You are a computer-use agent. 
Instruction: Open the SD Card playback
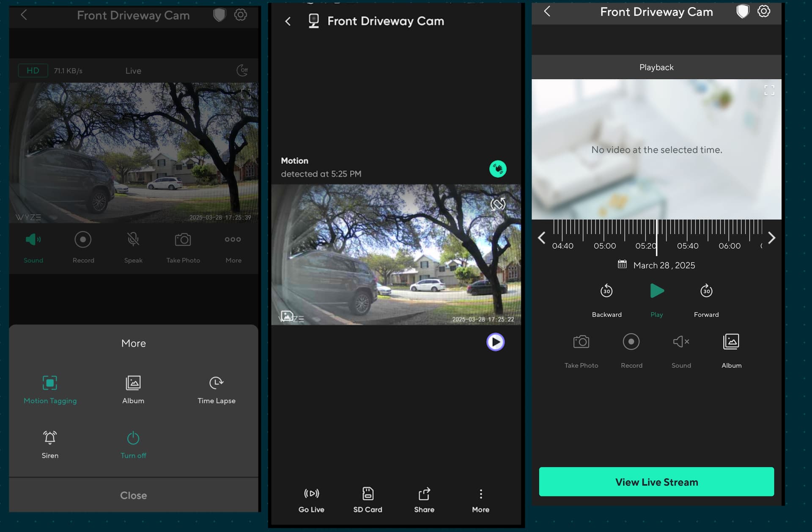point(368,499)
